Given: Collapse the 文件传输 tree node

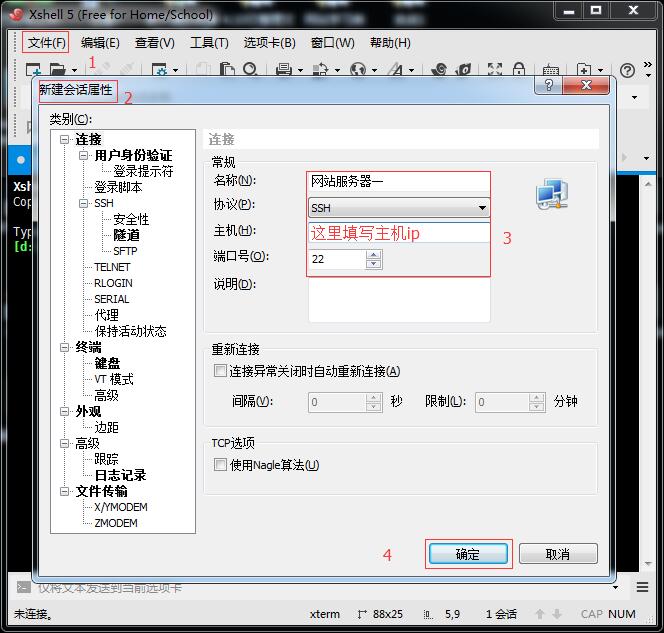Looking at the screenshot, I should coord(64,491).
